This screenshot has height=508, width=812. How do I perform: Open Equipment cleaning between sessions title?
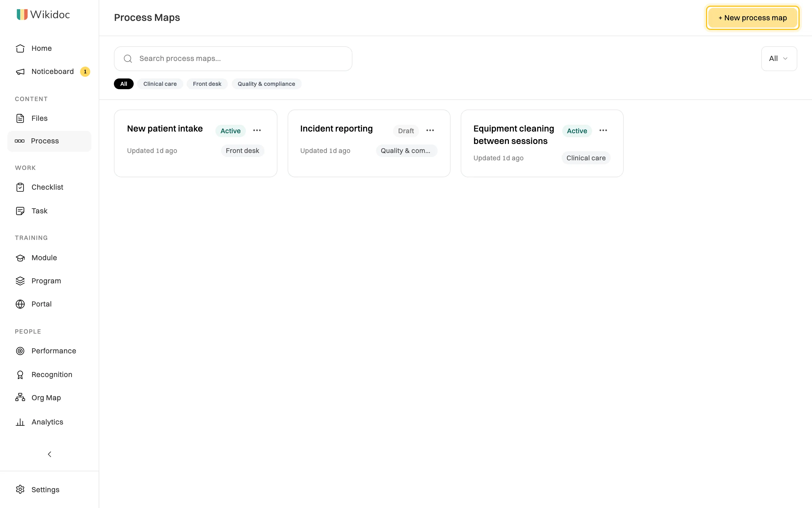tap(514, 135)
